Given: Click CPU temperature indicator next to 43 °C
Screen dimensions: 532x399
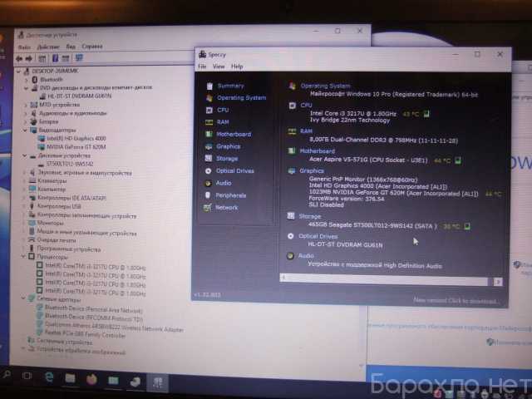Looking at the screenshot, I should (426, 114).
